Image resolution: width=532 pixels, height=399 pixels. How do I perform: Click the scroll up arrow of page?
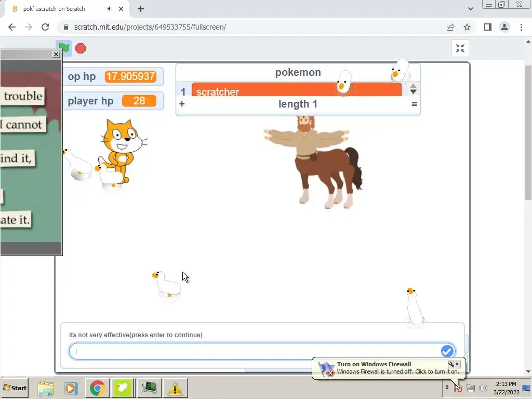pyautogui.click(x=528, y=42)
